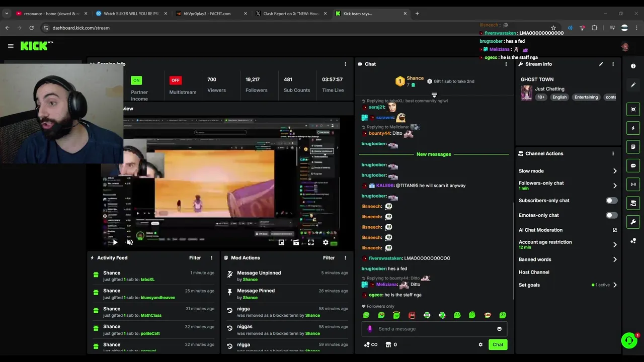Viewport: 644px width, 362px height.
Task: Click into Send a message field
Action: click(x=434, y=329)
